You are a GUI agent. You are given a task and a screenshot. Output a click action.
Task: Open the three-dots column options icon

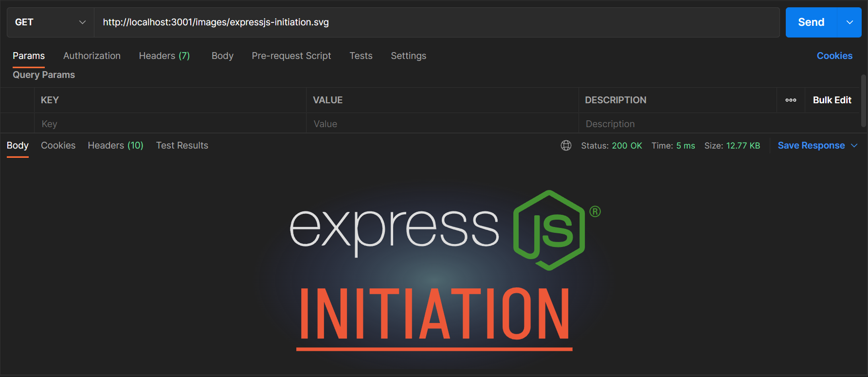pos(791,100)
